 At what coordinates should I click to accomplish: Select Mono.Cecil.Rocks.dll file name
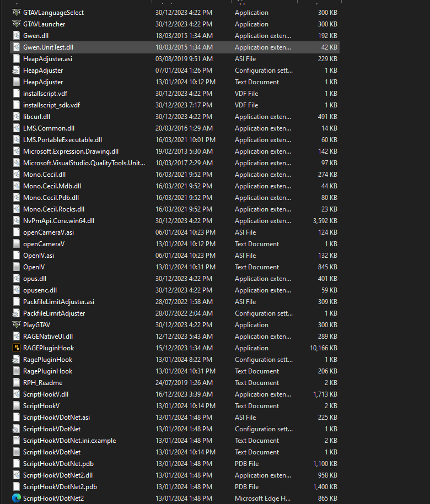(53, 209)
